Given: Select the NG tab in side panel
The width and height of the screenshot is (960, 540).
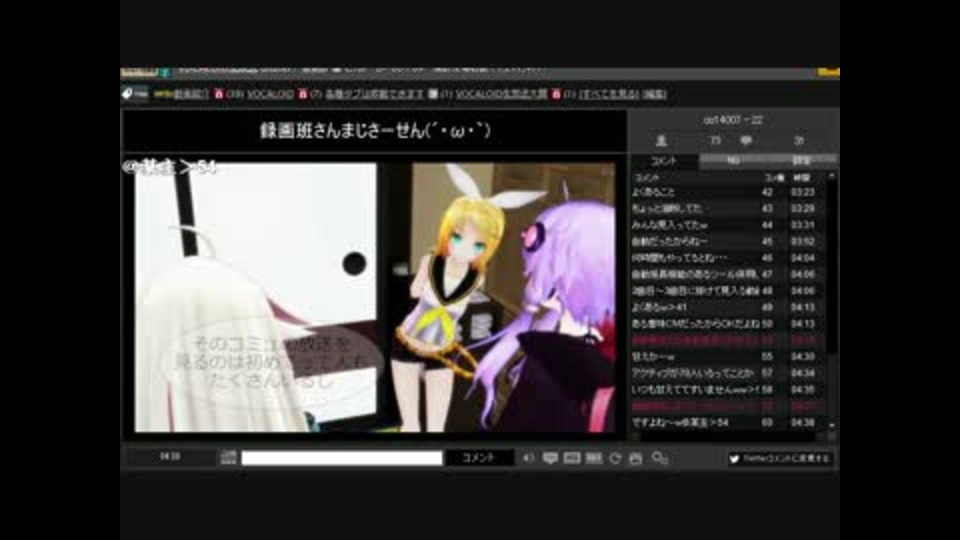Looking at the screenshot, I should (733, 161).
